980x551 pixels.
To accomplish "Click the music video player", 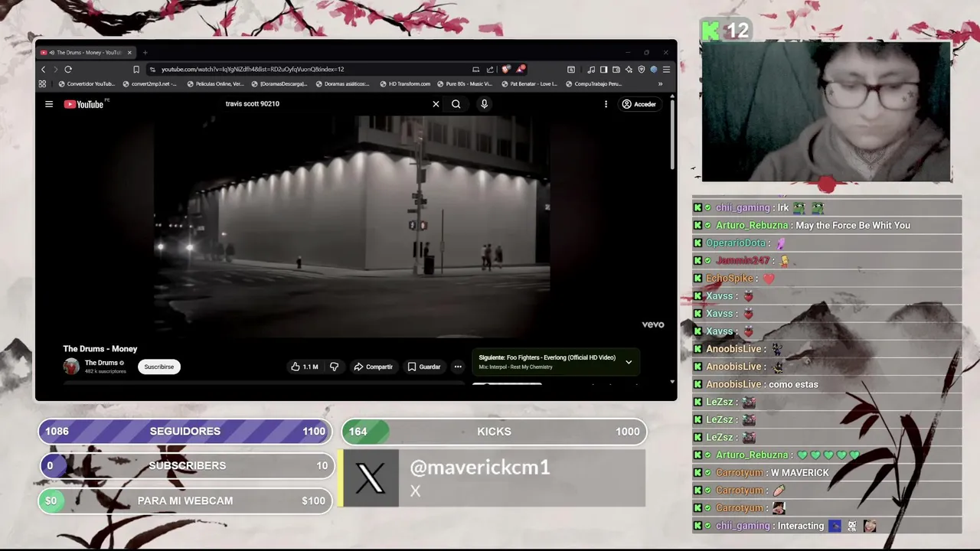I will 352,226.
